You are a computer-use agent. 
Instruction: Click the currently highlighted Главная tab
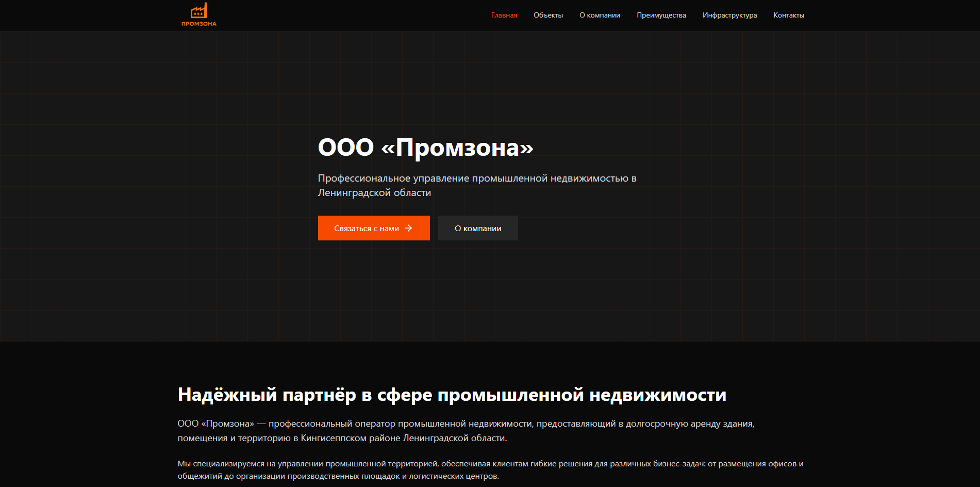coord(503,15)
